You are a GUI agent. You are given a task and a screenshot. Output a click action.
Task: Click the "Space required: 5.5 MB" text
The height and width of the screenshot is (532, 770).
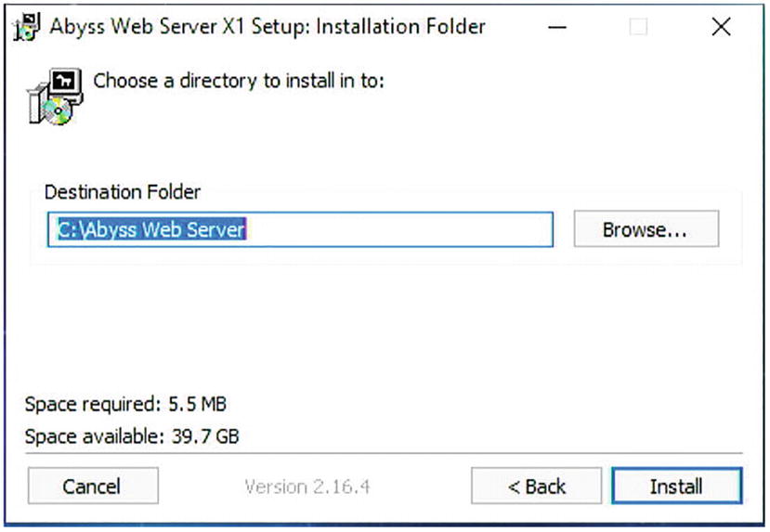point(125,404)
